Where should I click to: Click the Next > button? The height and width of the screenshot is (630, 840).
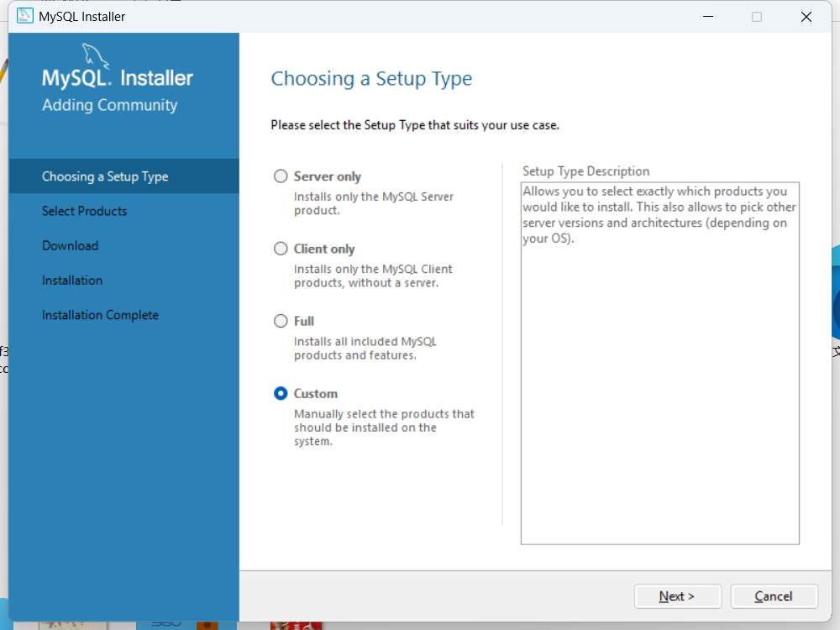678,596
